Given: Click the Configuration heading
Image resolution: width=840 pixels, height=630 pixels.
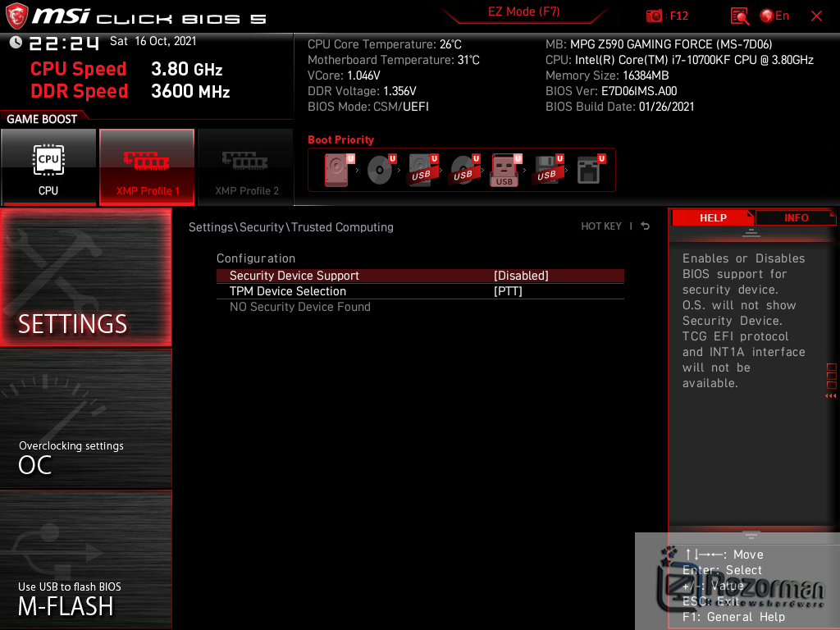Looking at the screenshot, I should [x=256, y=258].
